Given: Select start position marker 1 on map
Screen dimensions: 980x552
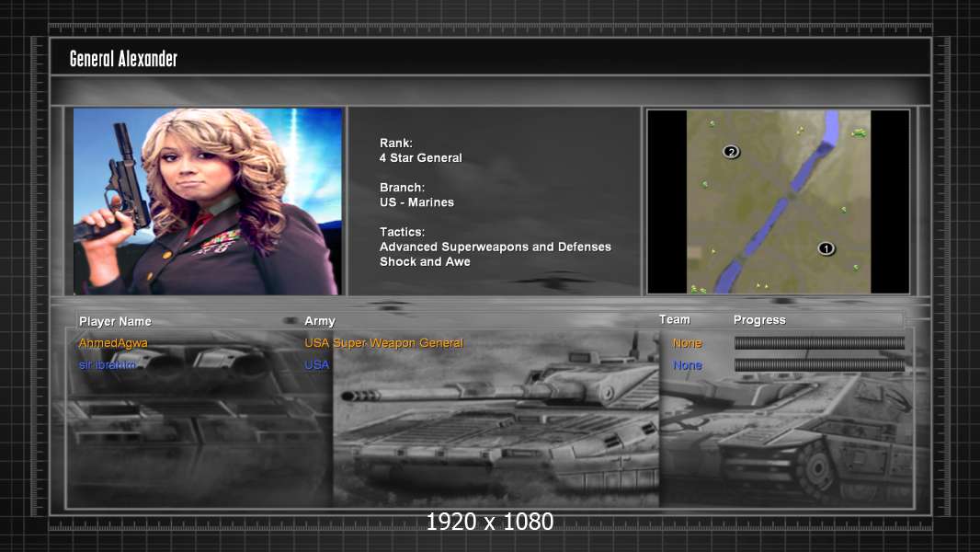Looking at the screenshot, I should click(x=826, y=248).
